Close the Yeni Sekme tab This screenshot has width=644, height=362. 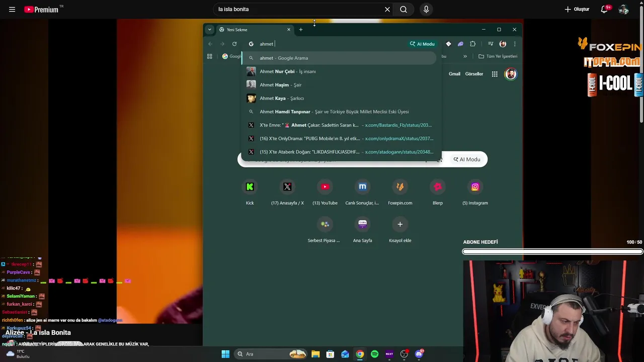point(289,30)
